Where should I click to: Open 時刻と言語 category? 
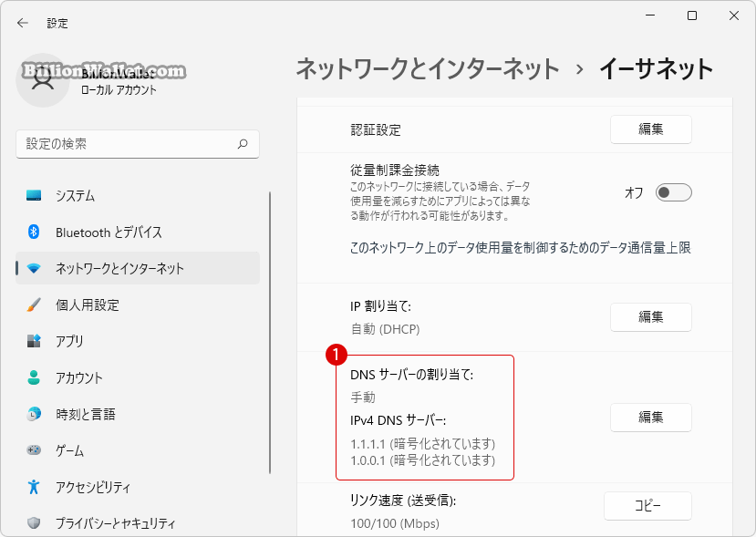click(138, 414)
